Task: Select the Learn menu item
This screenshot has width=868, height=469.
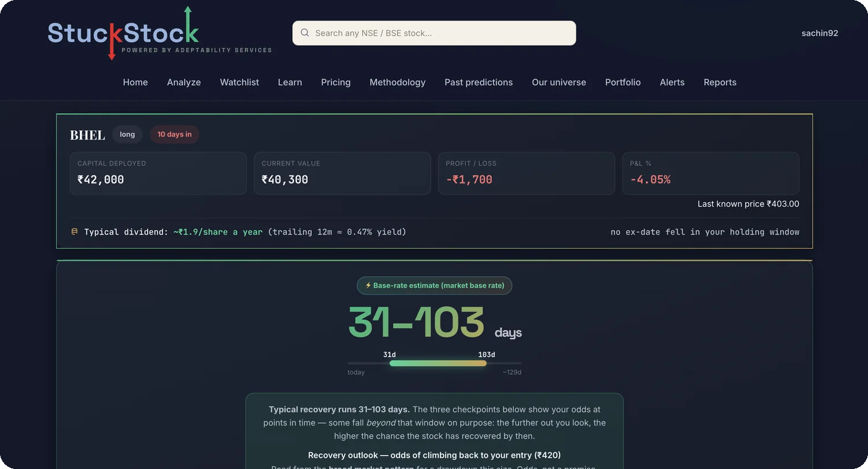Action: (x=290, y=82)
